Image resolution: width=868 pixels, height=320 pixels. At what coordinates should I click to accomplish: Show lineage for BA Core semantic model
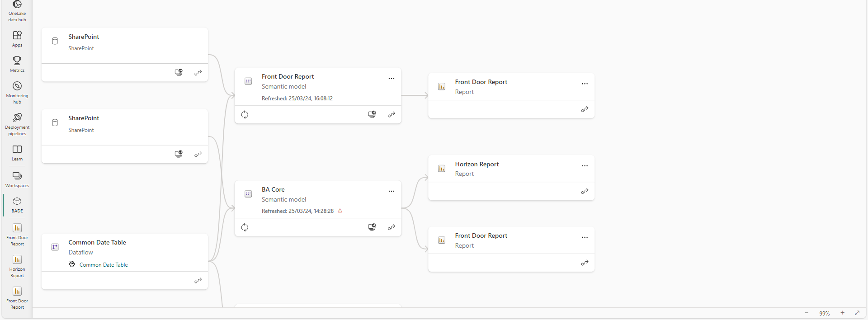click(x=392, y=227)
